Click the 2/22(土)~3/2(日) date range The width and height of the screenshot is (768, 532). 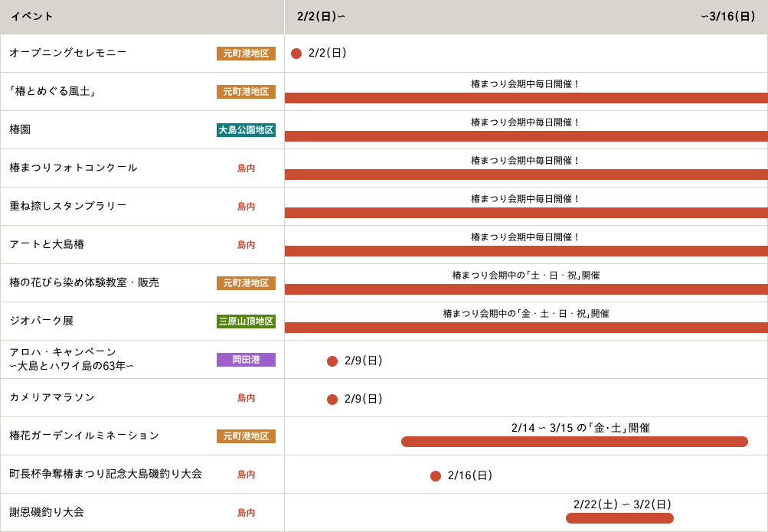pyautogui.click(x=622, y=504)
